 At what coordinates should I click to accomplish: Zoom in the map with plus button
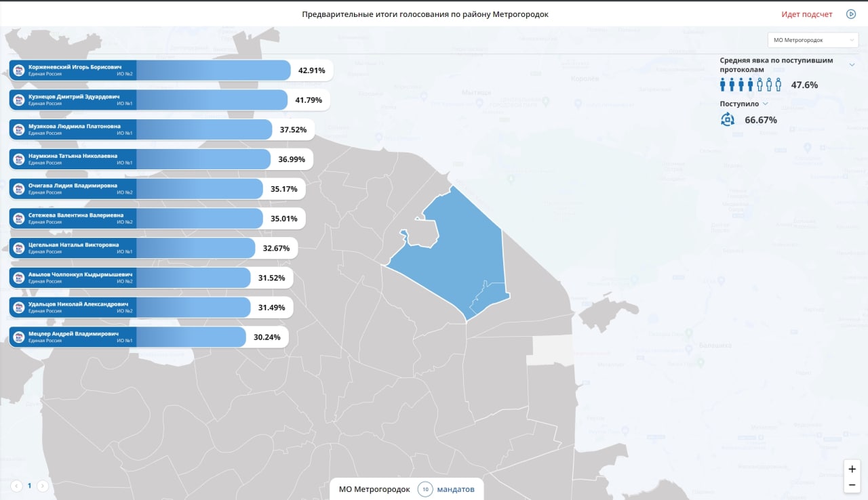click(x=852, y=469)
